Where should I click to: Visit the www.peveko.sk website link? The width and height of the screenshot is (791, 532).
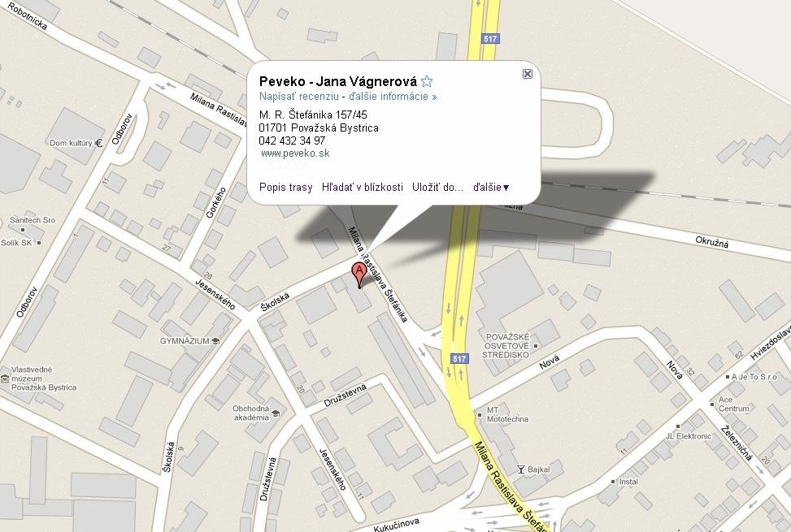[295, 154]
